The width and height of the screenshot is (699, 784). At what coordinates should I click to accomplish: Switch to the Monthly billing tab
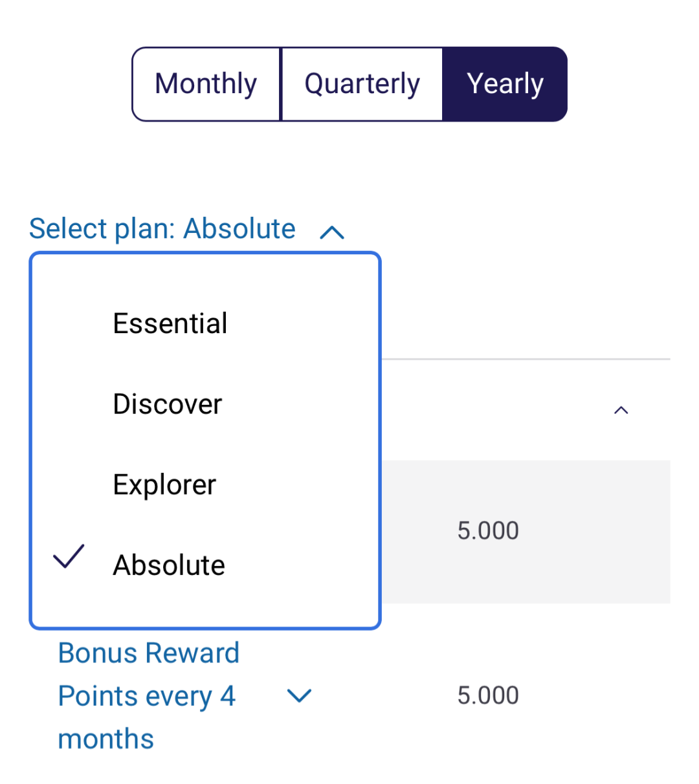tap(206, 84)
